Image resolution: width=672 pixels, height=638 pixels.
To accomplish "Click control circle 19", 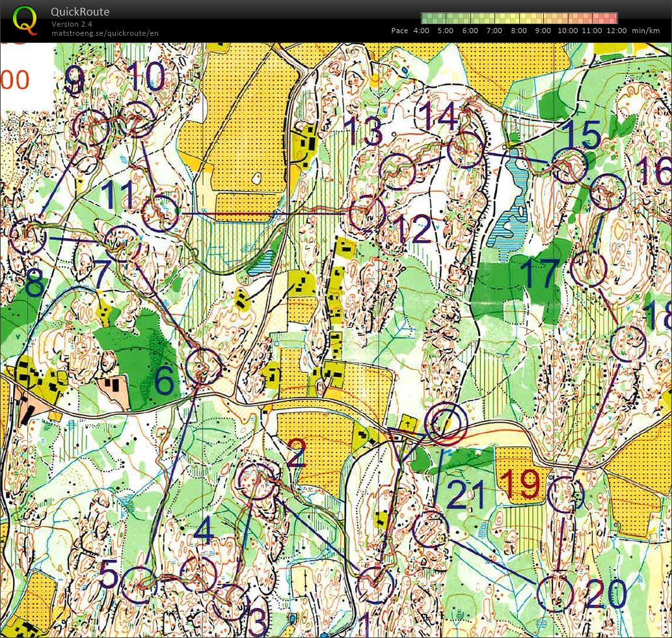I will 566,495.
